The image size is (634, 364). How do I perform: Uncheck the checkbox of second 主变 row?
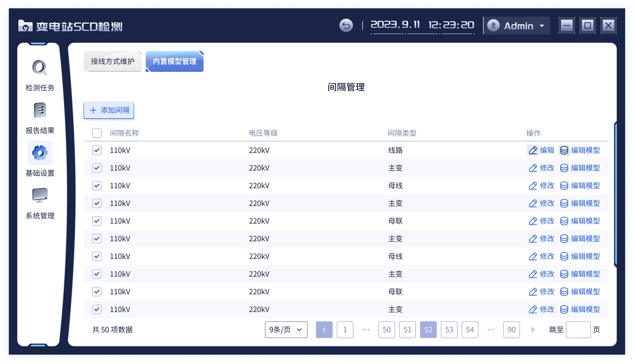coord(97,203)
